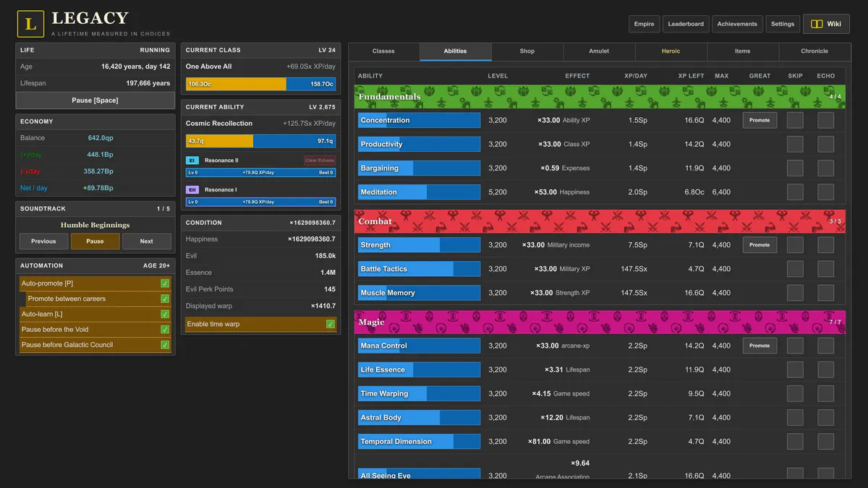Click the EII badge beside Resonance I
The width and height of the screenshot is (868, 488).
pos(192,189)
